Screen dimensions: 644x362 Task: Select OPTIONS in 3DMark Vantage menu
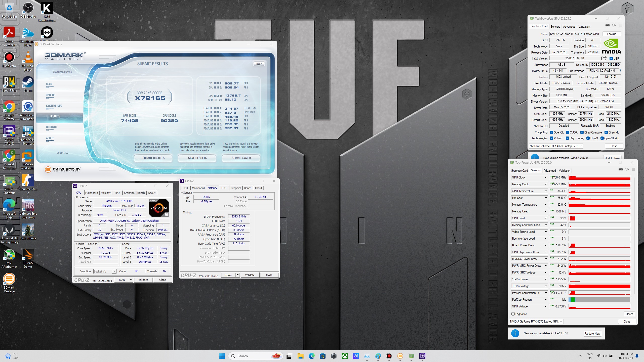click(51, 95)
